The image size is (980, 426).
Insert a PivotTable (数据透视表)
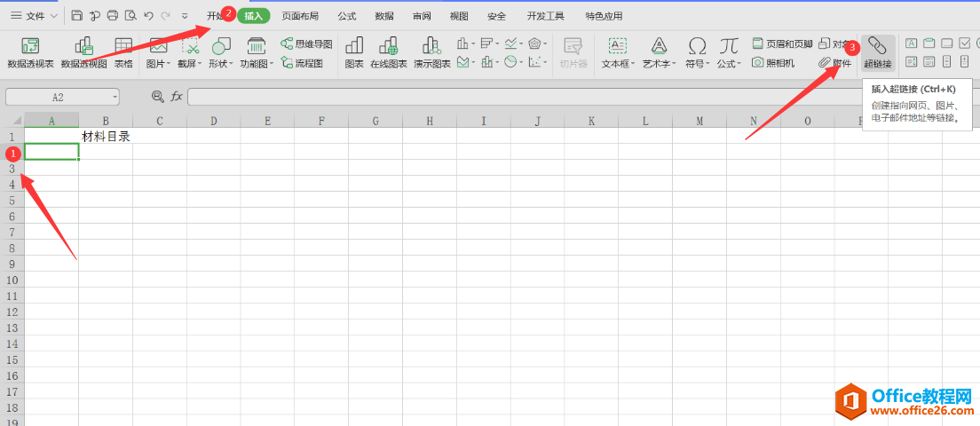point(30,53)
